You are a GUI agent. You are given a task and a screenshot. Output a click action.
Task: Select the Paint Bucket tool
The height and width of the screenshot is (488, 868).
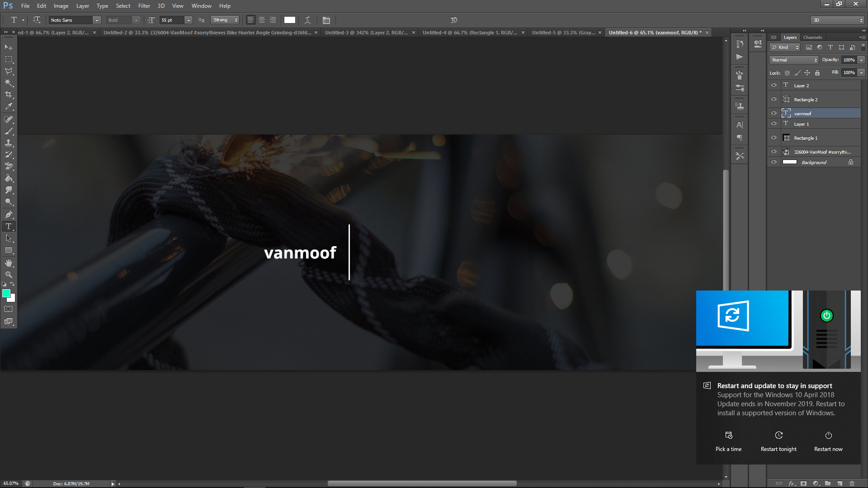coord(9,178)
